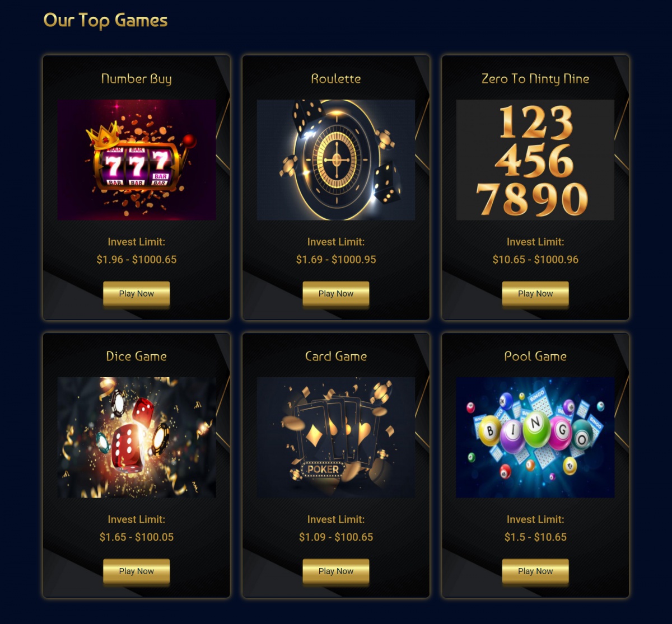This screenshot has width=672, height=624.
Task: Click the Our Top Games heading
Action: tap(106, 21)
